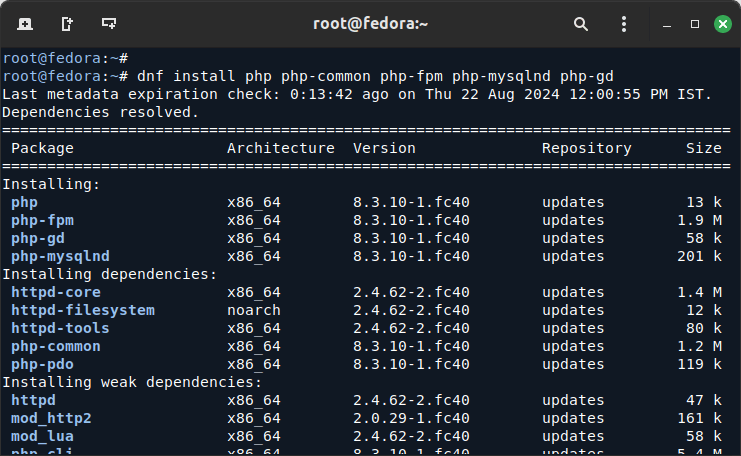Image resolution: width=741 pixels, height=456 pixels.
Task: Click the empty root@fedora prompt line
Action: coord(65,58)
